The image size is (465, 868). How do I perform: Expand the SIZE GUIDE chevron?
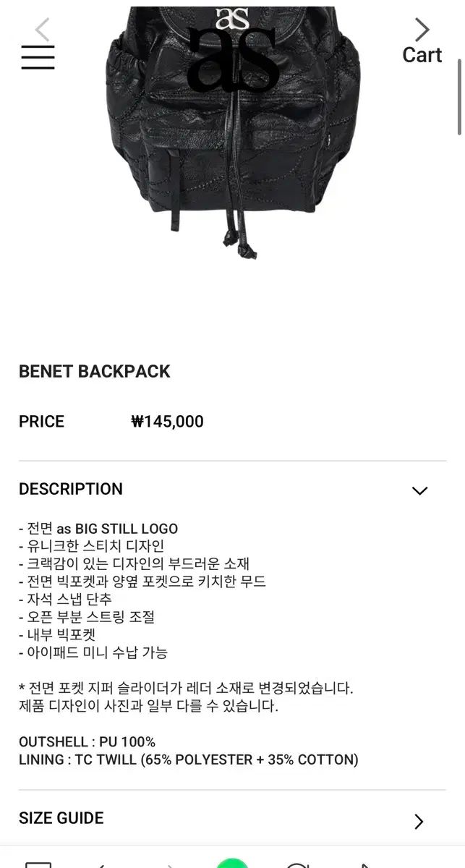(x=419, y=821)
